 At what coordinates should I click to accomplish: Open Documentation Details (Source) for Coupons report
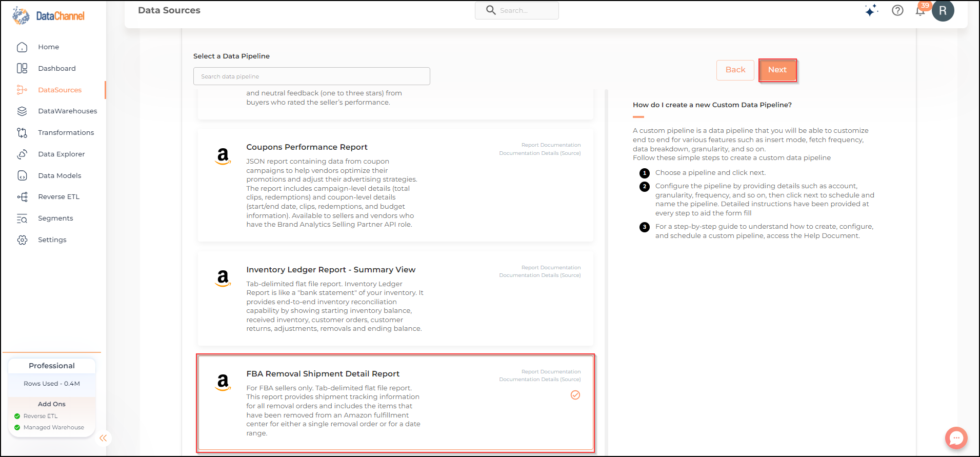pos(540,153)
